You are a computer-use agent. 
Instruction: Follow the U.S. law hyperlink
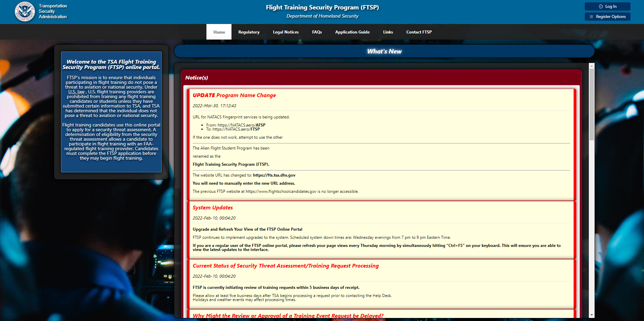tap(76, 92)
